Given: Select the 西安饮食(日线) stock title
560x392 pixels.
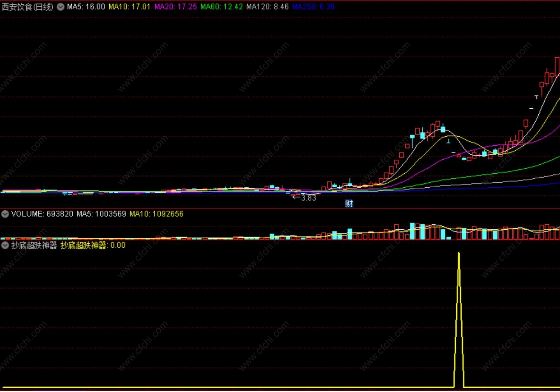Looking at the screenshot, I should click(28, 7).
